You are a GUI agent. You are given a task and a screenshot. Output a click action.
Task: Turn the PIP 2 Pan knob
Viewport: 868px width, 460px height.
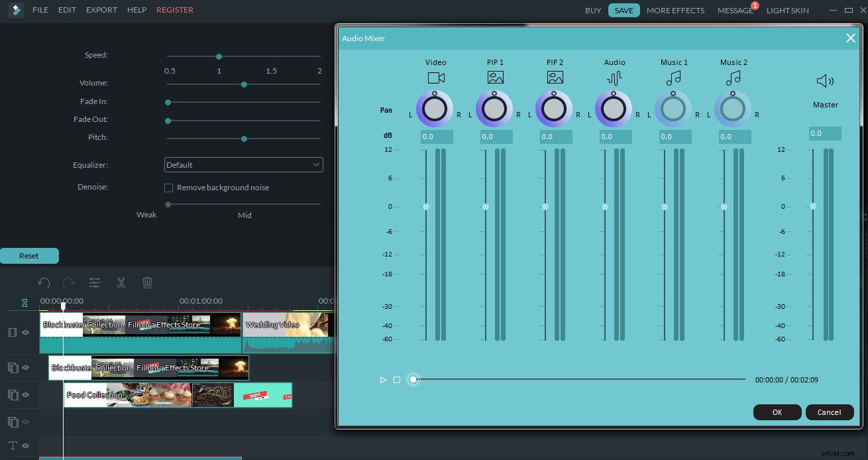555,108
